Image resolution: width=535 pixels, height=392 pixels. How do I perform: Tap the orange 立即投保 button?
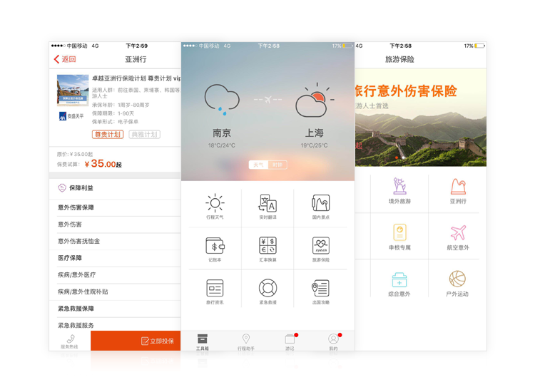(136, 341)
